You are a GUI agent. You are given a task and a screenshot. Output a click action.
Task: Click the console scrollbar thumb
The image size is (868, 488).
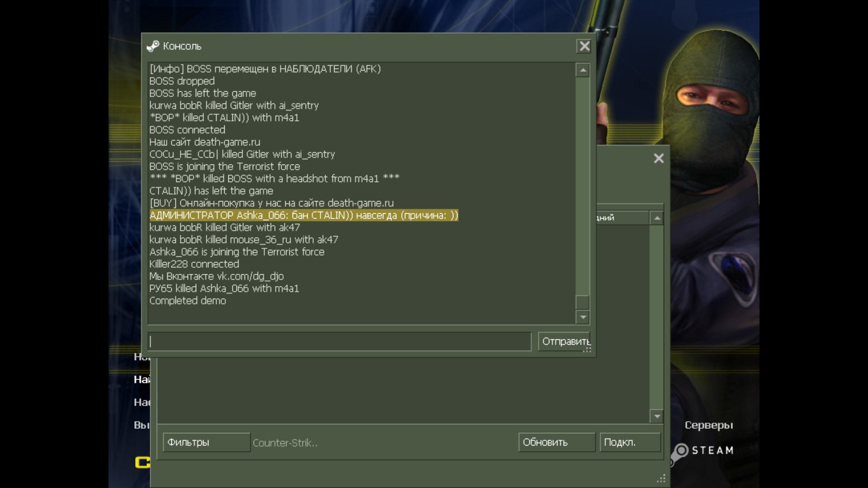click(x=583, y=302)
